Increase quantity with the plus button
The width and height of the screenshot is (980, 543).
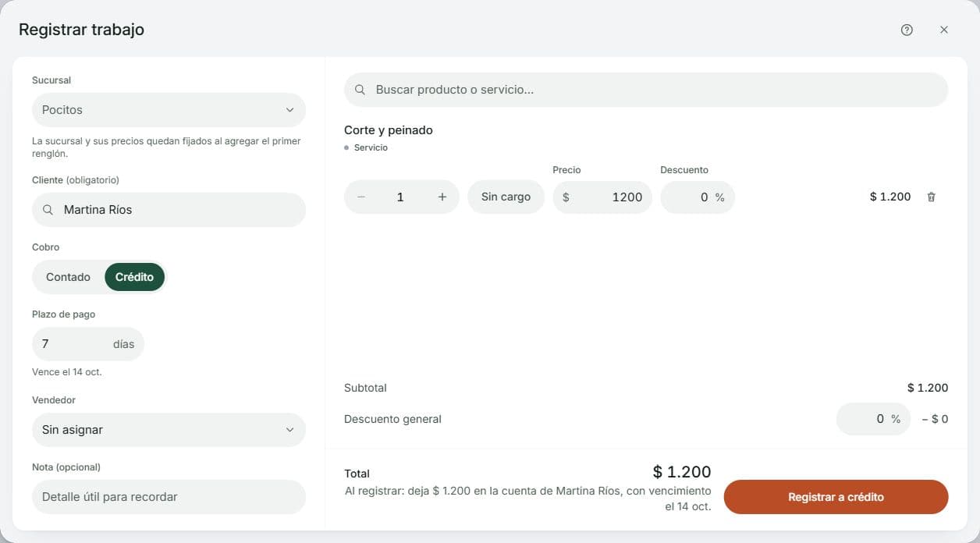[442, 197]
